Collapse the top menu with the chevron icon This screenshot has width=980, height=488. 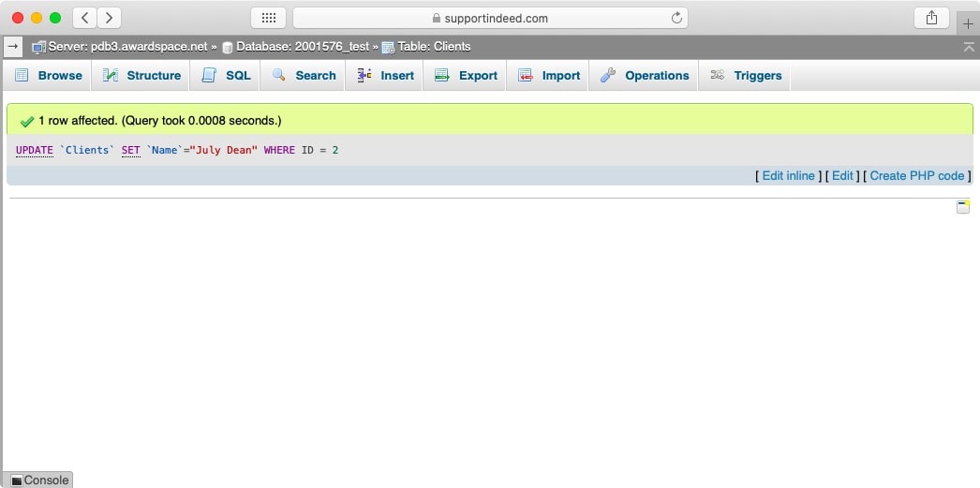(x=968, y=47)
